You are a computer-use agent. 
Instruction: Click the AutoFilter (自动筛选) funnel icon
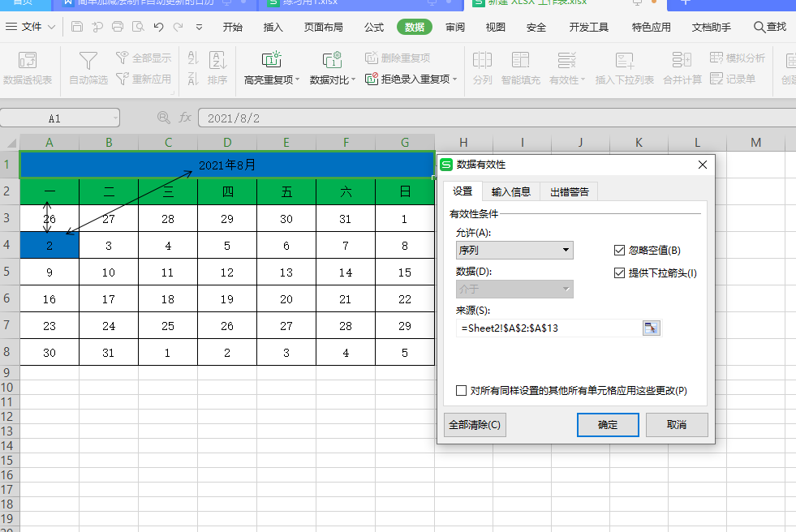[88, 61]
